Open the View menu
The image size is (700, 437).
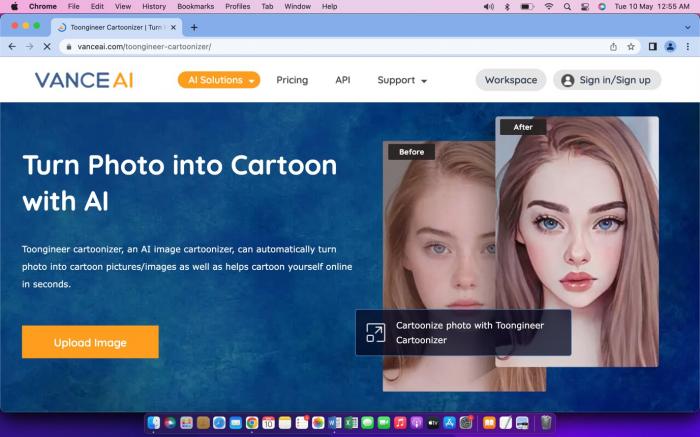pos(123,6)
